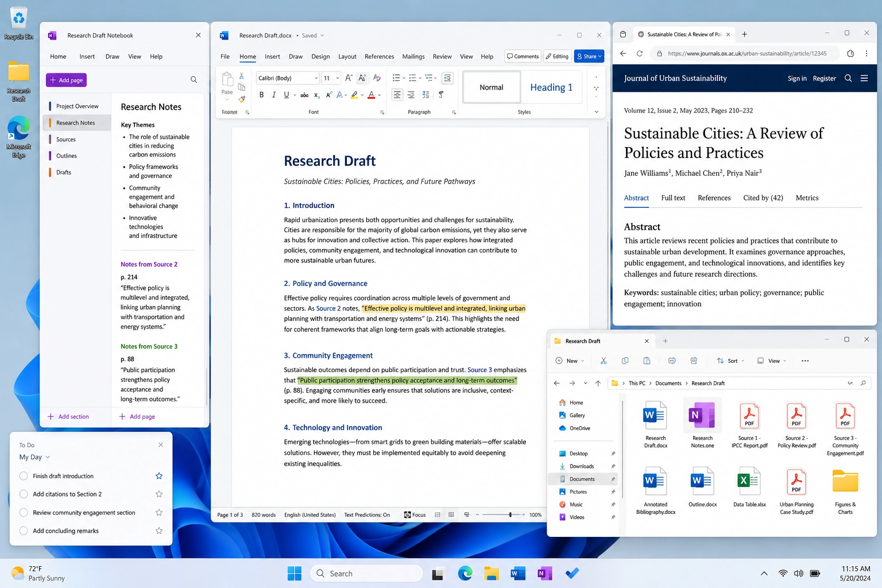This screenshot has width=882, height=588.
Task: Expand the Share dropdown in Word
Action: (x=600, y=56)
